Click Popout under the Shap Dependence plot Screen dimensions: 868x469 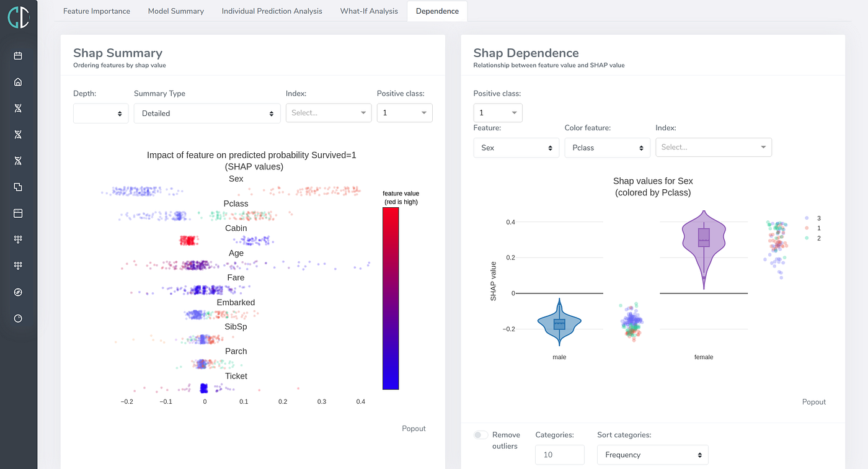pyautogui.click(x=814, y=402)
